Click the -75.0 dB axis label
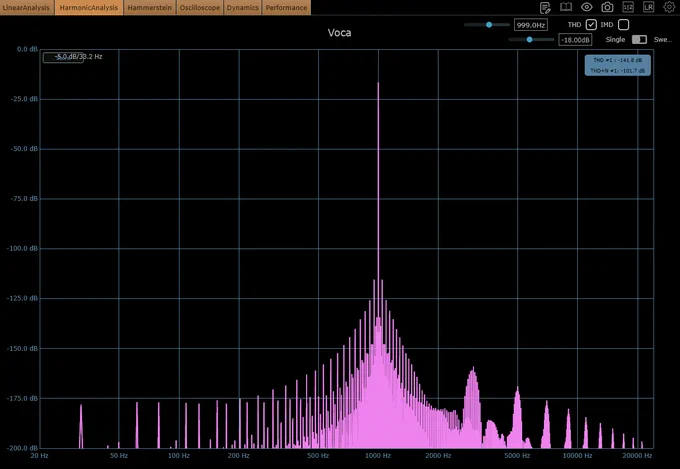Viewport: 680px width, 469px height. 24,199
